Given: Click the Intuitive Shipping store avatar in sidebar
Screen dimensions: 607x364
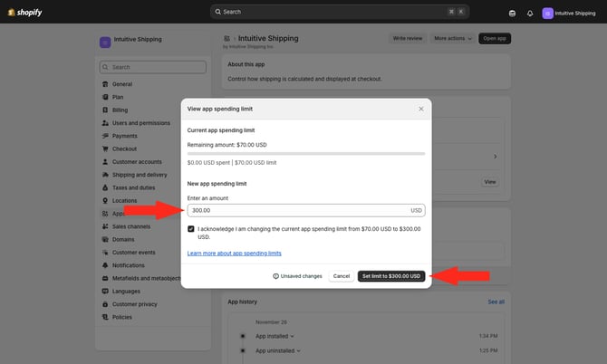Looking at the screenshot, I should (x=105, y=43).
